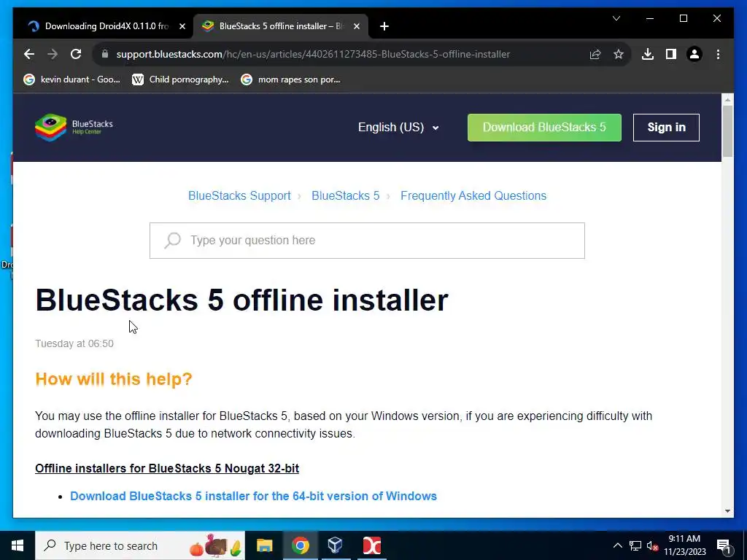Open the tab search chevron in the title bar
Screen dimensions: 747x560
pos(616,18)
